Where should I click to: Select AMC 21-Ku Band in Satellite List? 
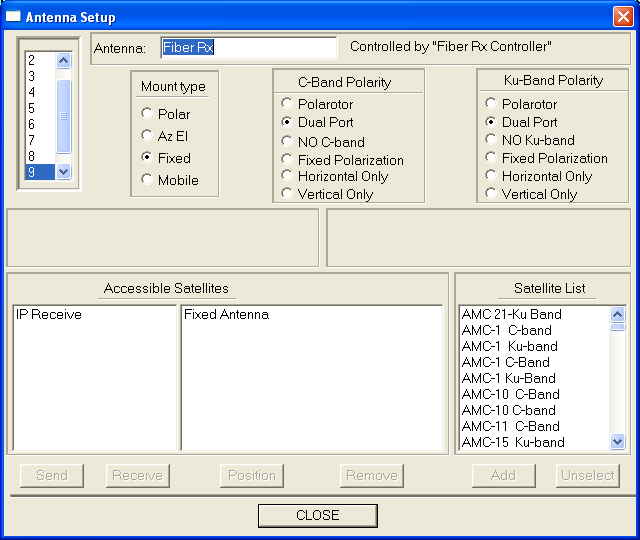(x=511, y=314)
